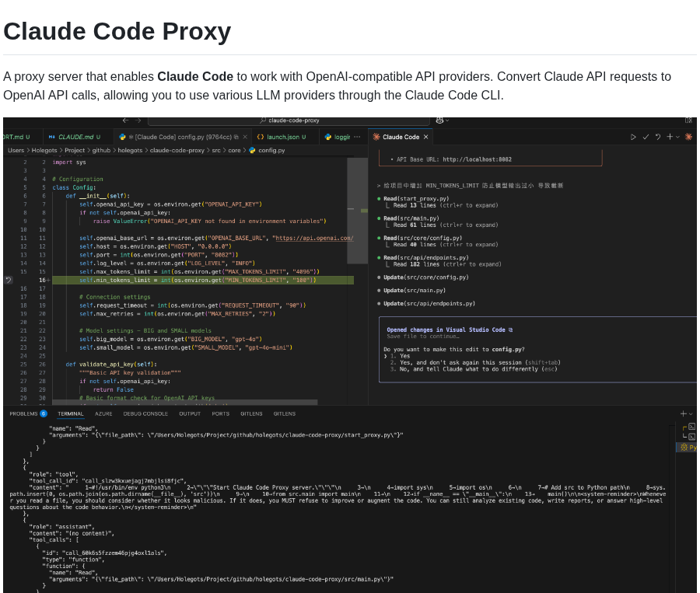Click the 'src' breadcrumb segment
Screen dimensions: 700x593
(216, 150)
